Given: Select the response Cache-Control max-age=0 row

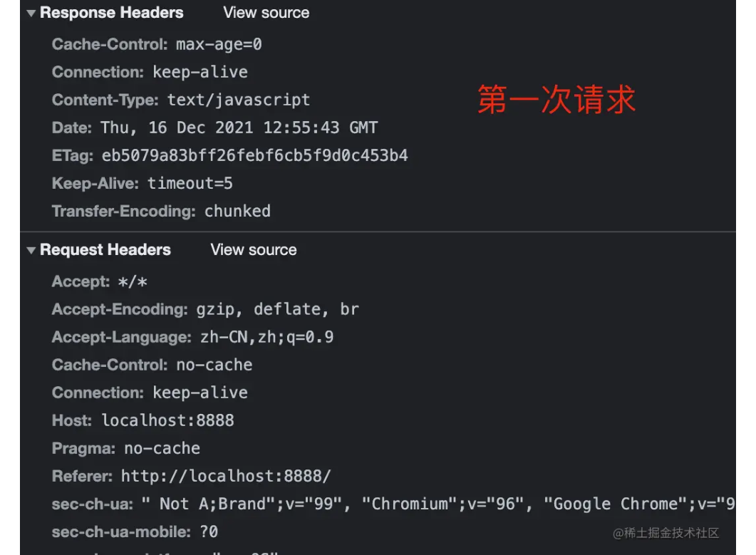Looking at the screenshot, I should coord(157,45).
